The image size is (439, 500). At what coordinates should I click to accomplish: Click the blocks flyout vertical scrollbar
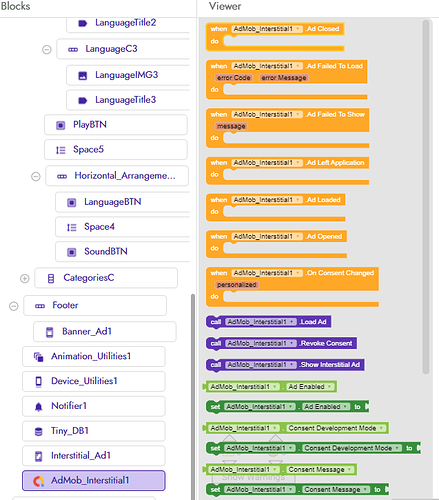point(425,197)
